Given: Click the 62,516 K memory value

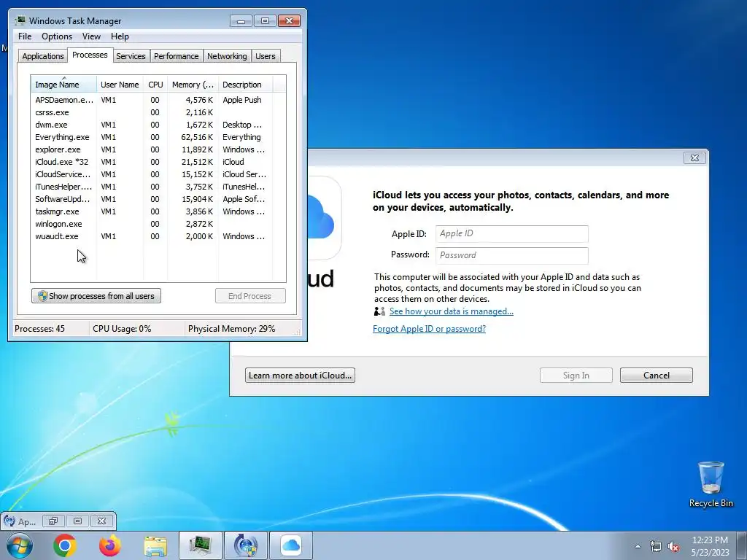Looking at the screenshot, I should 197,137.
